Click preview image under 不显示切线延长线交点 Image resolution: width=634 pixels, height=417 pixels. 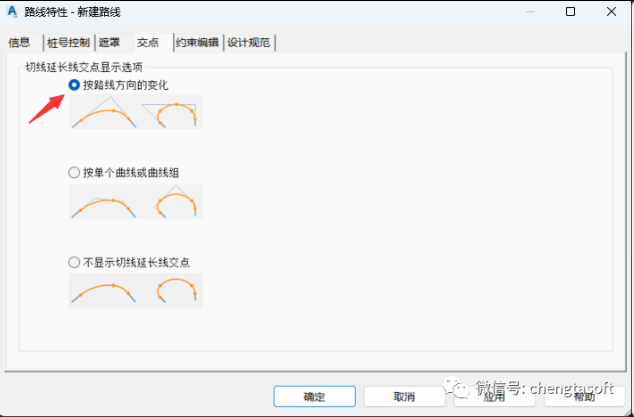click(x=135, y=291)
